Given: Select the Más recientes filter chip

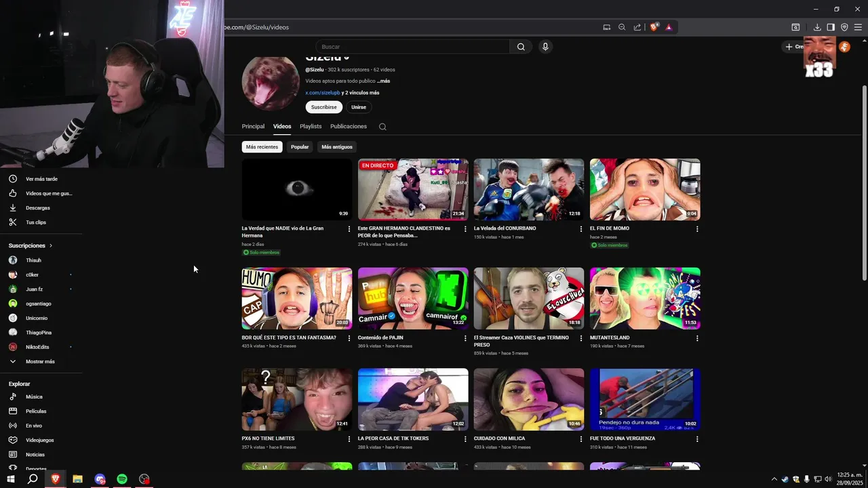Looking at the screenshot, I should [x=262, y=147].
